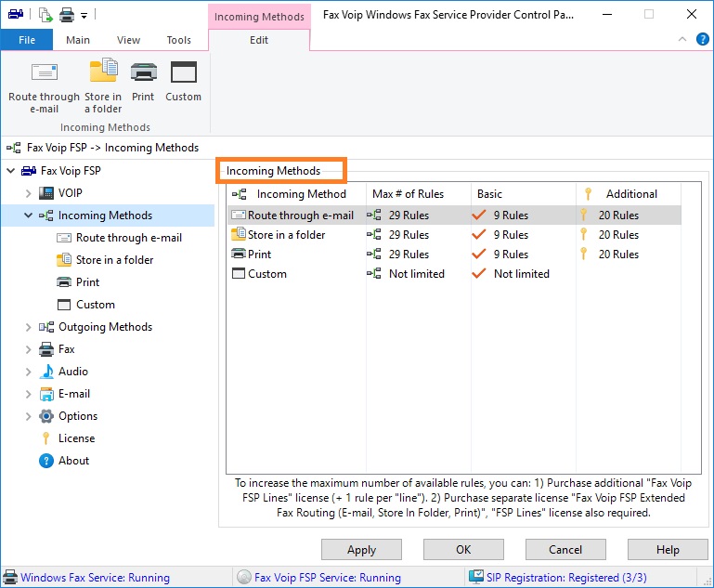Expand the Audio tree node
The width and height of the screenshot is (714, 588).
click(x=28, y=372)
